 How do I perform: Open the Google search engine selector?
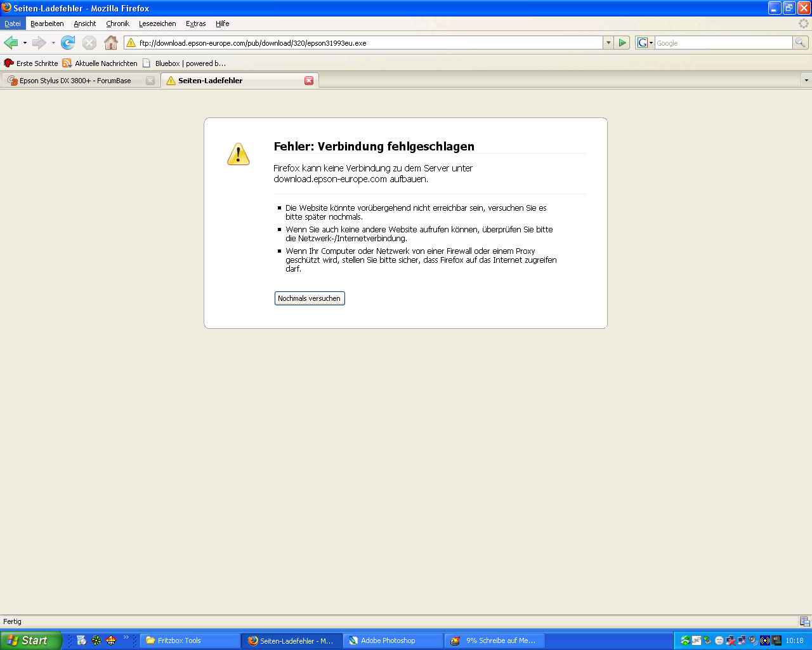click(x=645, y=43)
